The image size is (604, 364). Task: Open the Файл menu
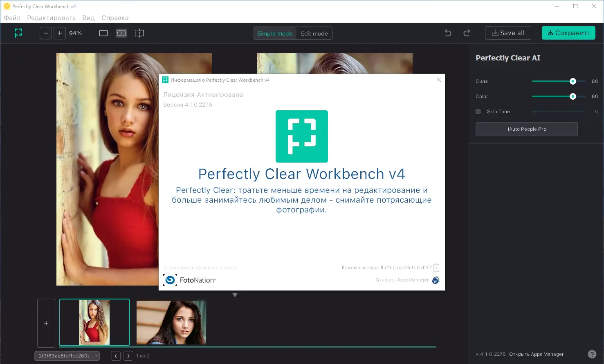point(12,18)
